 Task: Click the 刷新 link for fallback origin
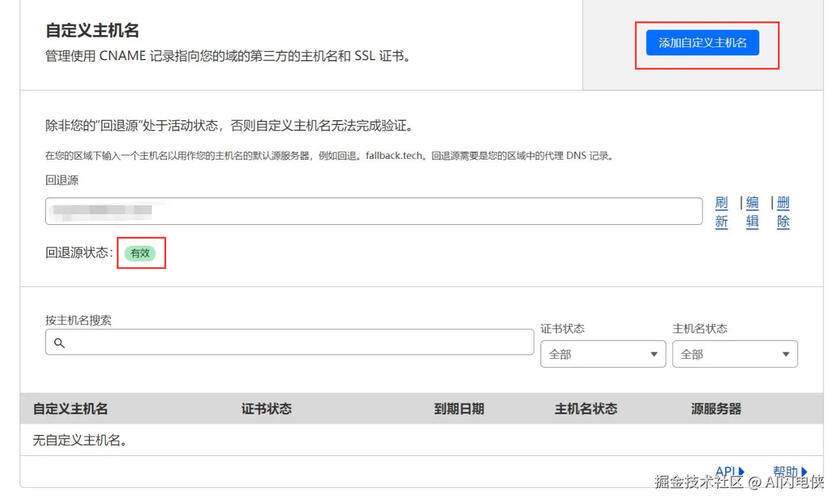721,212
